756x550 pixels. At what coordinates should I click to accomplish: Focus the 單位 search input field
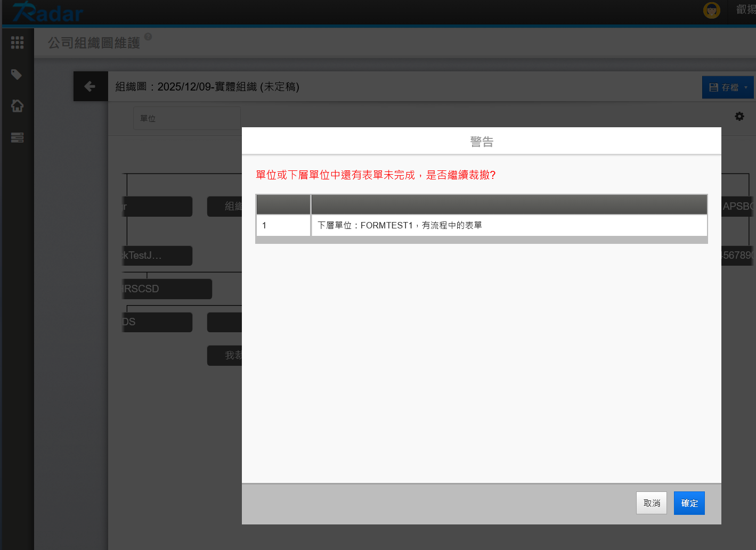186,118
